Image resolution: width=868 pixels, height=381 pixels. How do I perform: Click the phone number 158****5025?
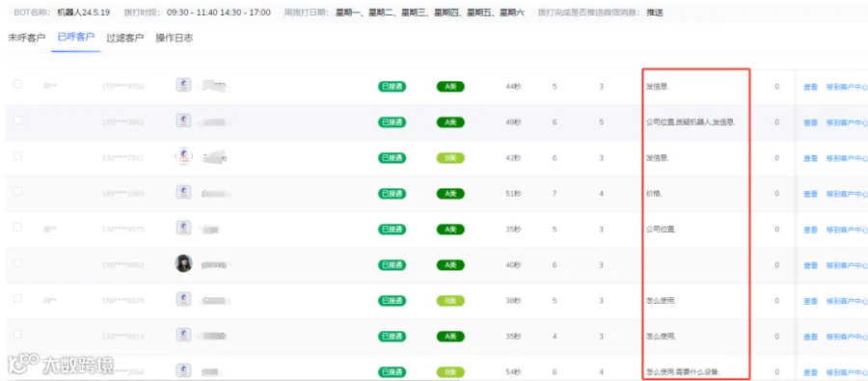pos(122,301)
